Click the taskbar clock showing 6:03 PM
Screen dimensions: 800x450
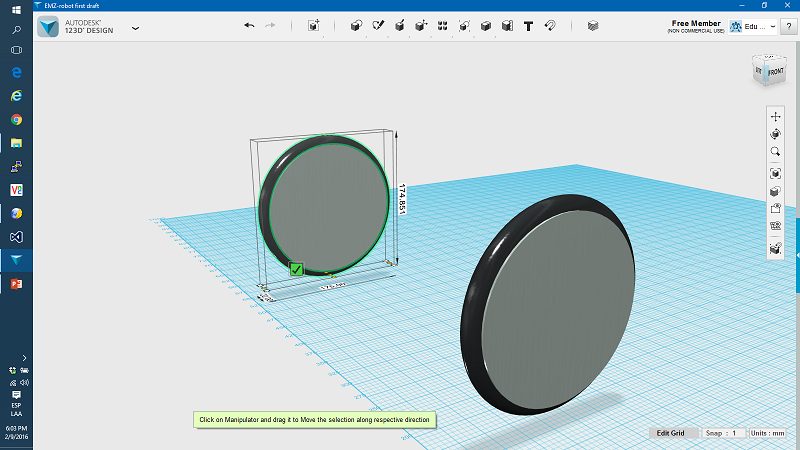[16, 433]
